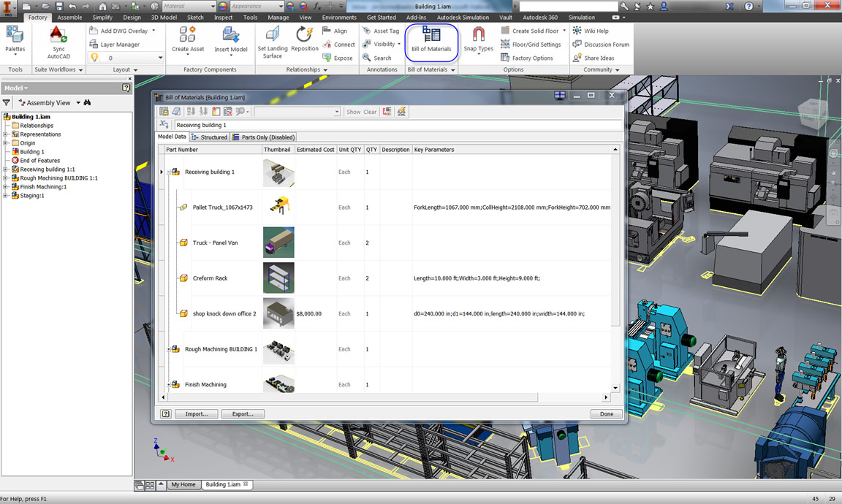842x504 pixels.
Task: Expand Staging:1 node in model tree
Action: [x=5, y=196]
